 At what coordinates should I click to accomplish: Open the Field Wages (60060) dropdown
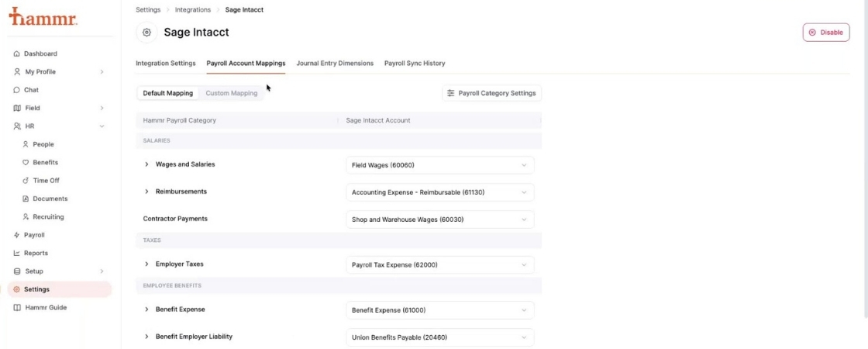pos(440,165)
